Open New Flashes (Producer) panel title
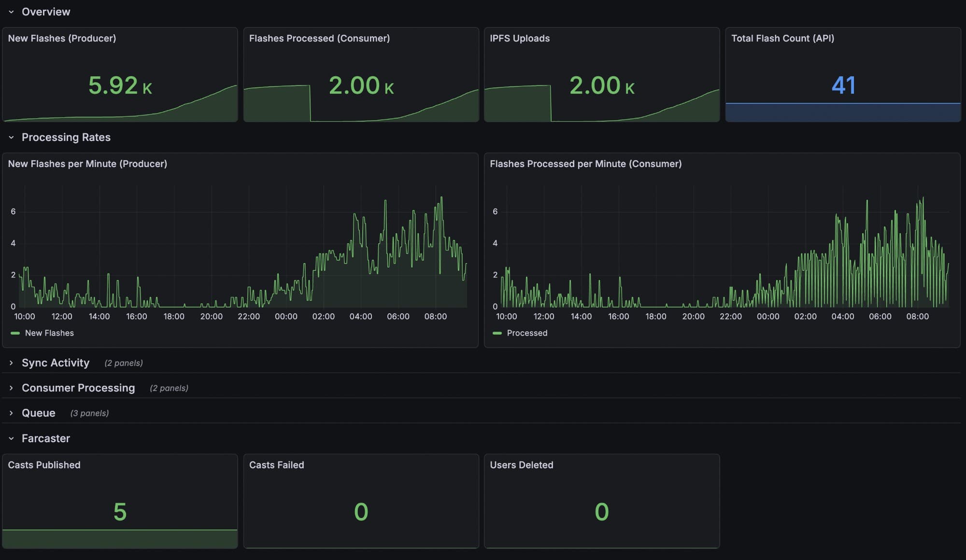Viewport: 966px width, 560px height. [62, 38]
